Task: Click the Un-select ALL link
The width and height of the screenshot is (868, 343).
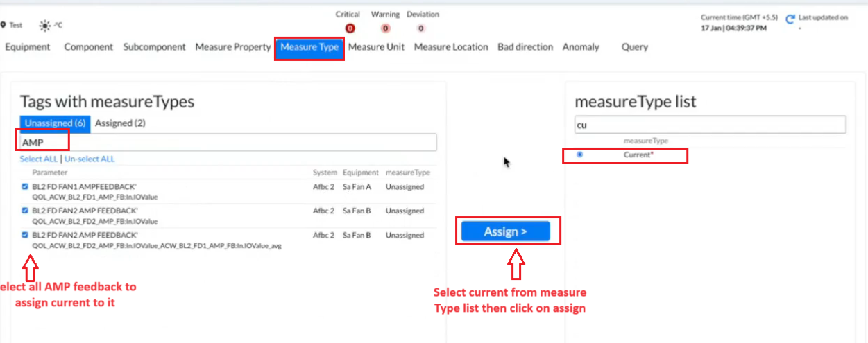Action: click(90, 159)
